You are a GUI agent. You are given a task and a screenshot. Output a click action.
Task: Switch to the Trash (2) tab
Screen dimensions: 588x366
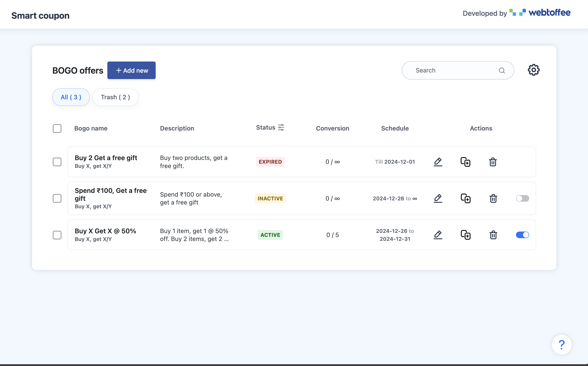click(115, 97)
